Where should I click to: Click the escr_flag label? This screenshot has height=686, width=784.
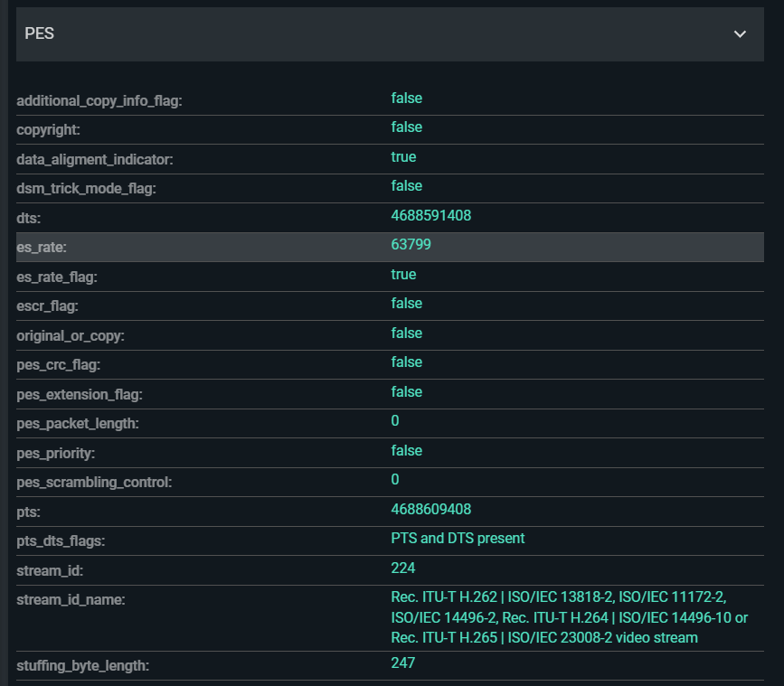50,306
